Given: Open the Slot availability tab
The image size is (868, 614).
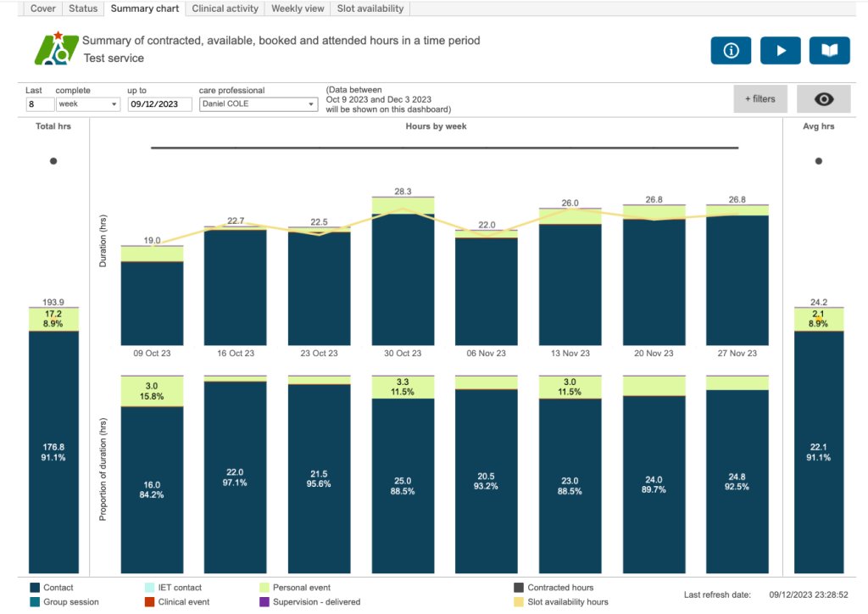Looking at the screenshot, I should (370, 8).
